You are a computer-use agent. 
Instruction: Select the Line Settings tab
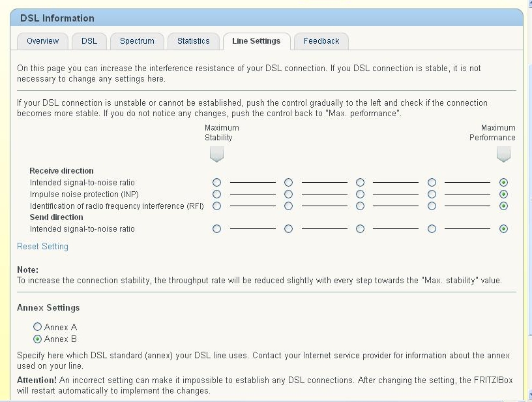point(256,41)
